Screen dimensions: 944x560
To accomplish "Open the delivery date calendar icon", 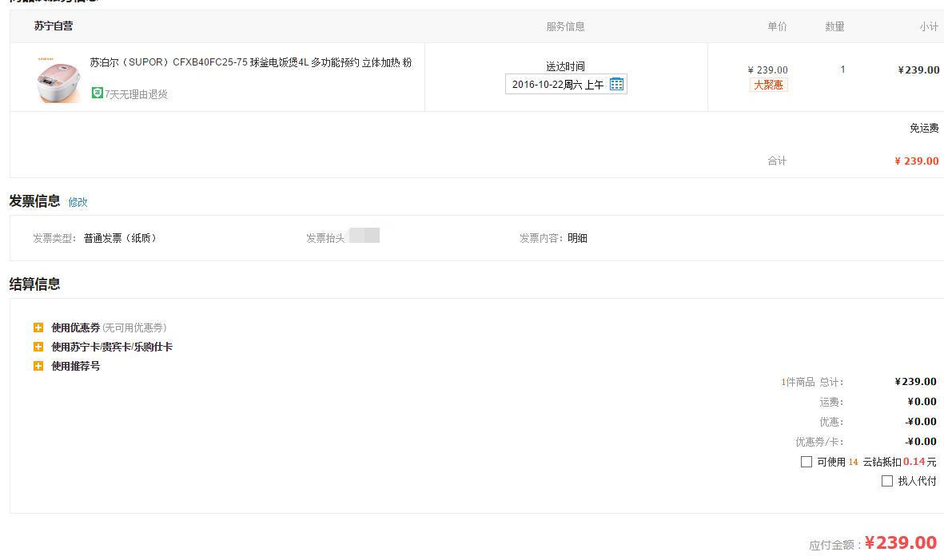I will point(616,84).
